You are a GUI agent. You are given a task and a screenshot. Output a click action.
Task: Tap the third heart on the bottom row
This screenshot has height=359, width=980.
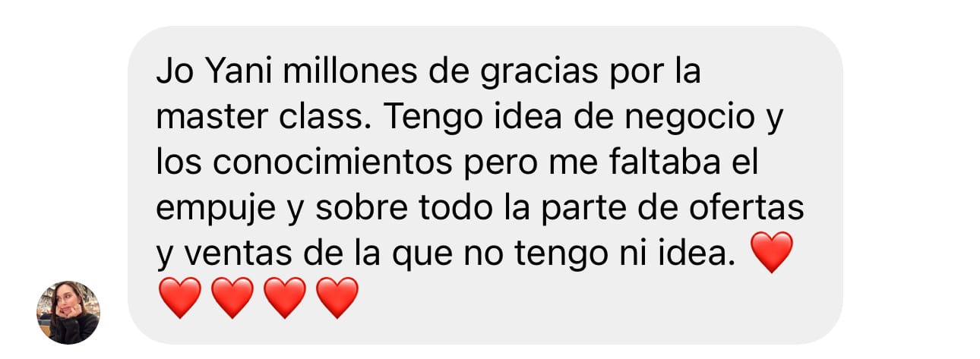(285, 298)
